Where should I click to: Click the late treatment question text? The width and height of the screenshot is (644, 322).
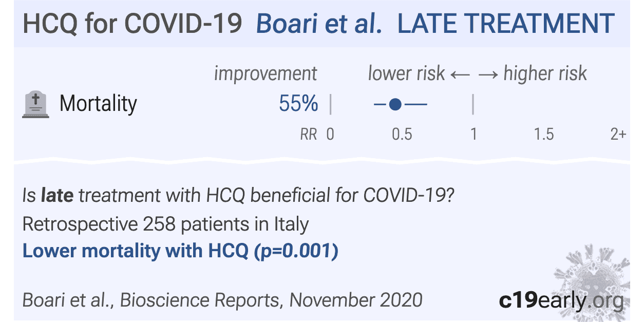coord(238,196)
